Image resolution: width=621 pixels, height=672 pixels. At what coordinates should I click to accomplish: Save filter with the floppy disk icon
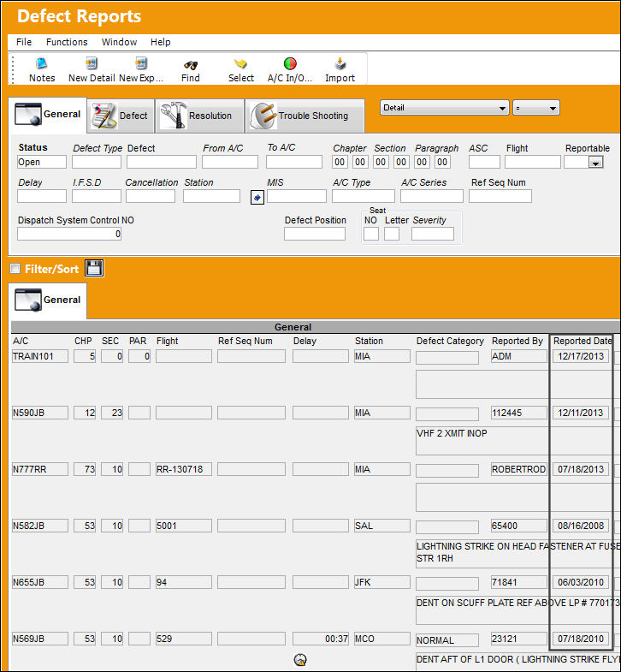94,268
